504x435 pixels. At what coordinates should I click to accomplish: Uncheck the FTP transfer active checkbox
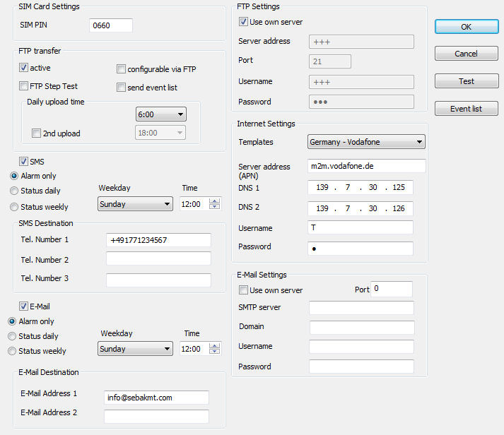point(23,67)
